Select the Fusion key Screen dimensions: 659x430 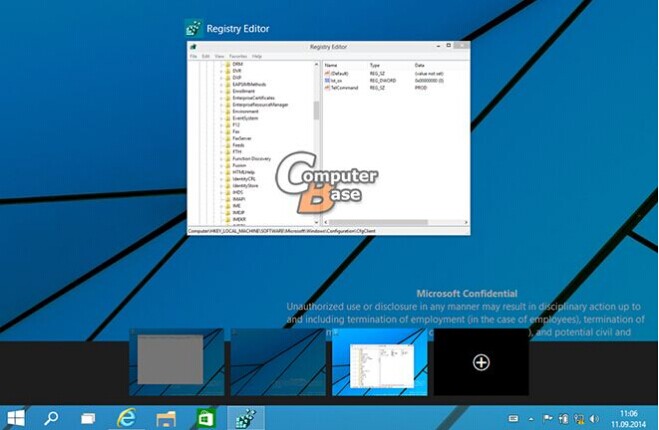click(239, 165)
